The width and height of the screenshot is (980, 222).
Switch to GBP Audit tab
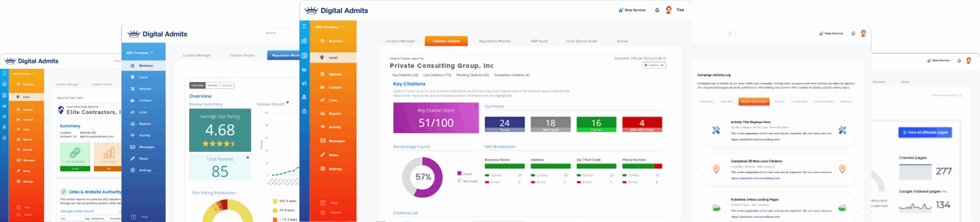click(x=539, y=41)
